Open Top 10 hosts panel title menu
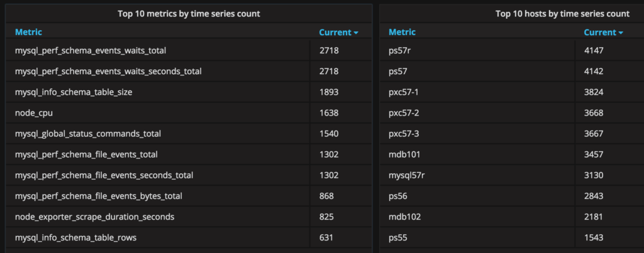 coord(562,13)
